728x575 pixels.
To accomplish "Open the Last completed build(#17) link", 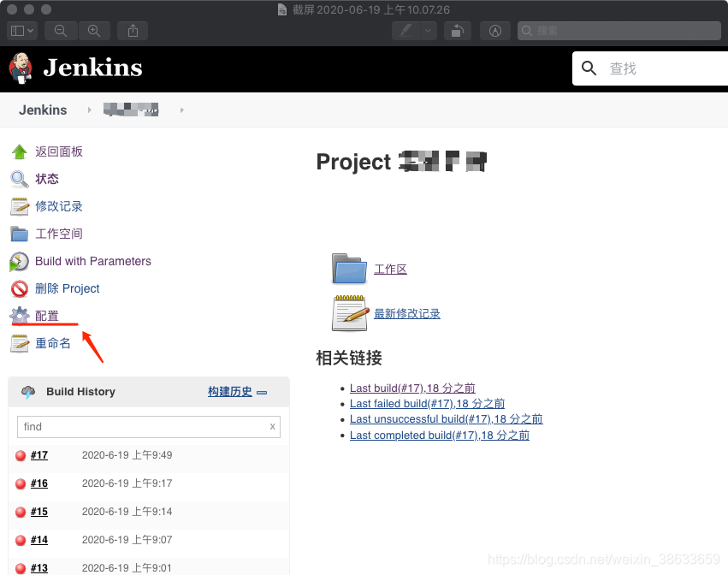I will coord(440,436).
